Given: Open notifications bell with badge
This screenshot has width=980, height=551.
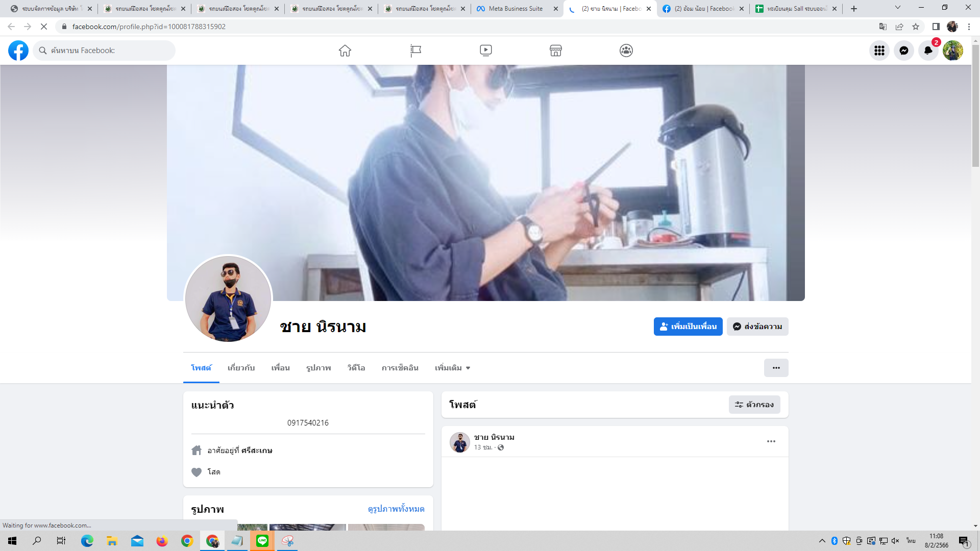Looking at the screenshot, I should (928, 51).
